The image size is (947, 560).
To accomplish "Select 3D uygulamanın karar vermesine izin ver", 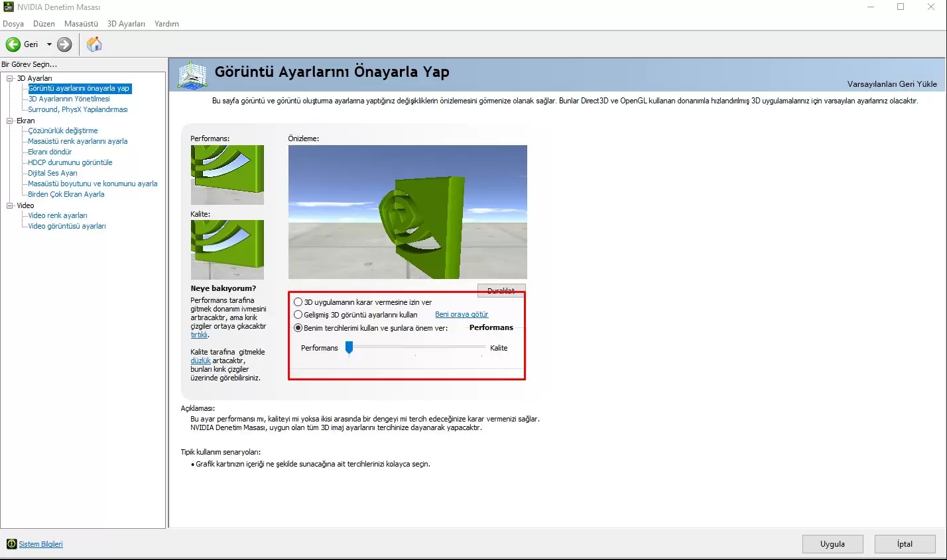I will (298, 302).
